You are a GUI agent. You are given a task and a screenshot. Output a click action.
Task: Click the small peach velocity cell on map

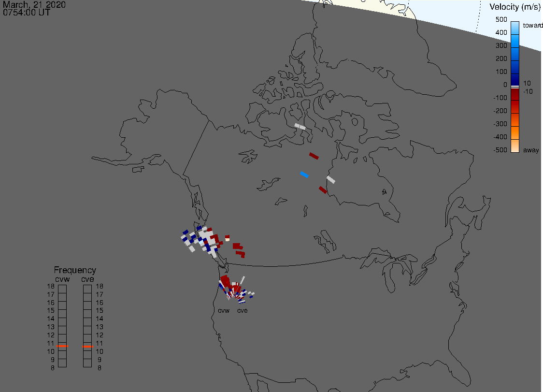pos(227,239)
